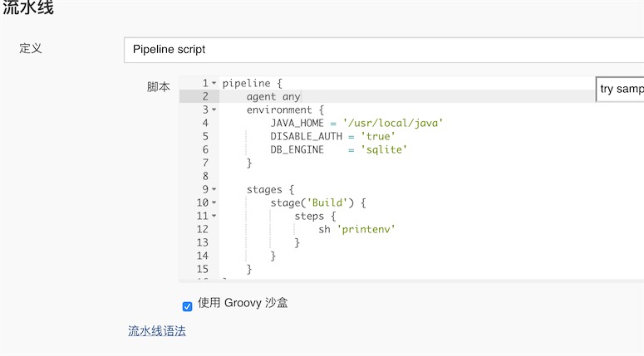
Task: Click the 流水线 section heading
Action: pos(28,8)
